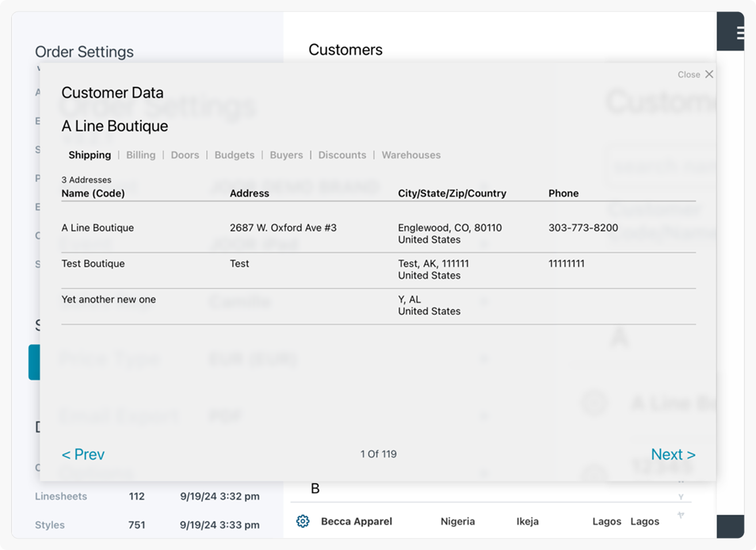The height and width of the screenshot is (550, 756).
Task: Close the Customer Data dialog with X
Action: pos(709,74)
